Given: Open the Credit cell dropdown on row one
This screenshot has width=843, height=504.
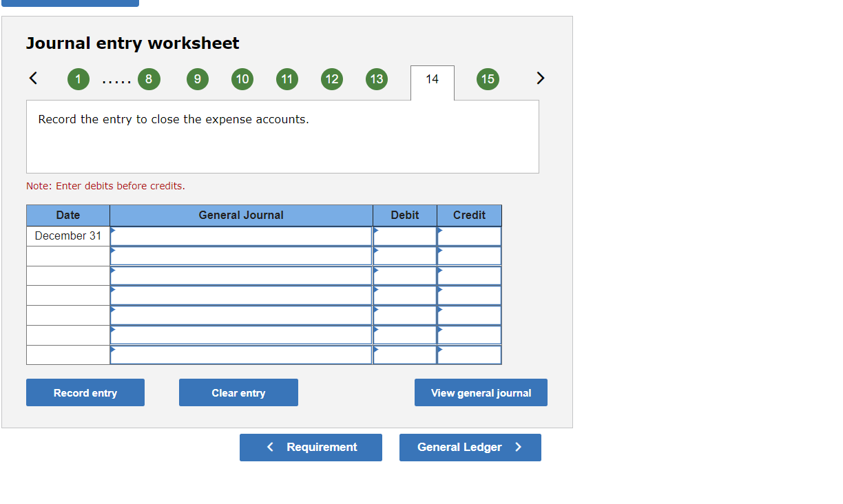Looking at the screenshot, I should click(x=468, y=235).
